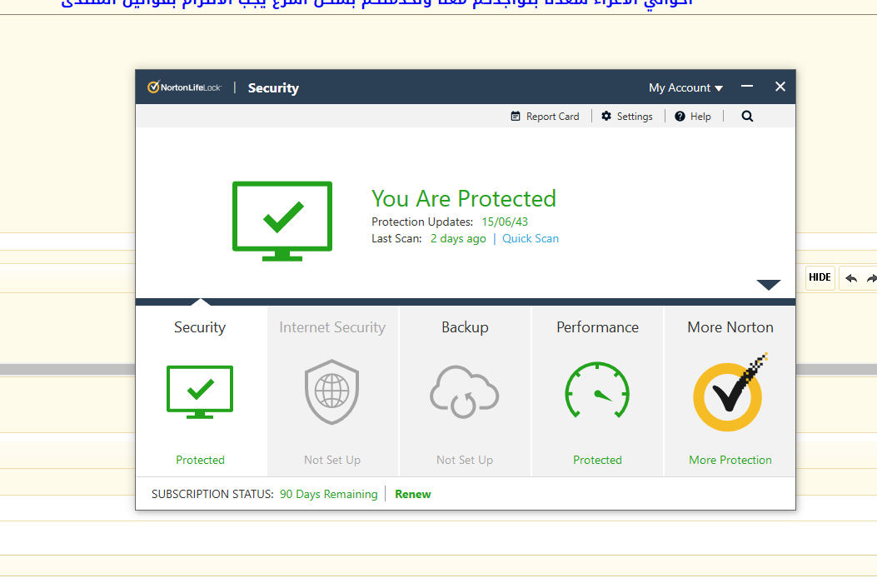Open the My Account dropdown

pyautogui.click(x=685, y=87)
